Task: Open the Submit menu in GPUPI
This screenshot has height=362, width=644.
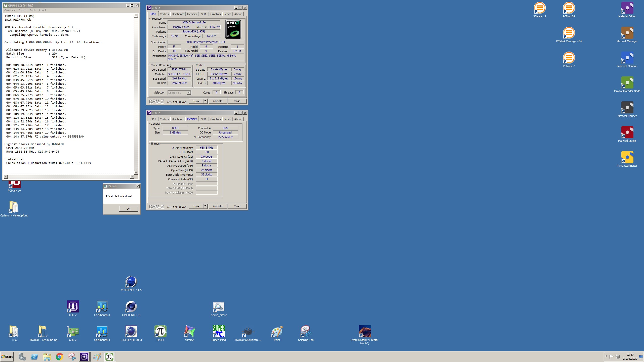Action: pyautogui.click(x=22, y=10)
